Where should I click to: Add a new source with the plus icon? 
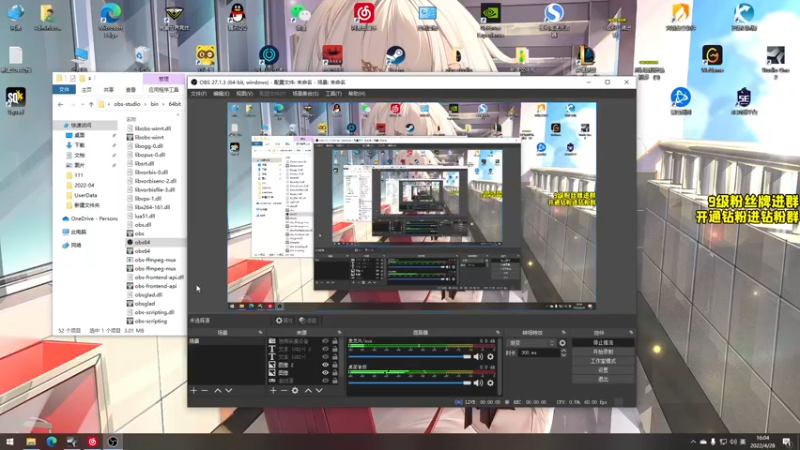pyautogui.click(x=273, y=390)
